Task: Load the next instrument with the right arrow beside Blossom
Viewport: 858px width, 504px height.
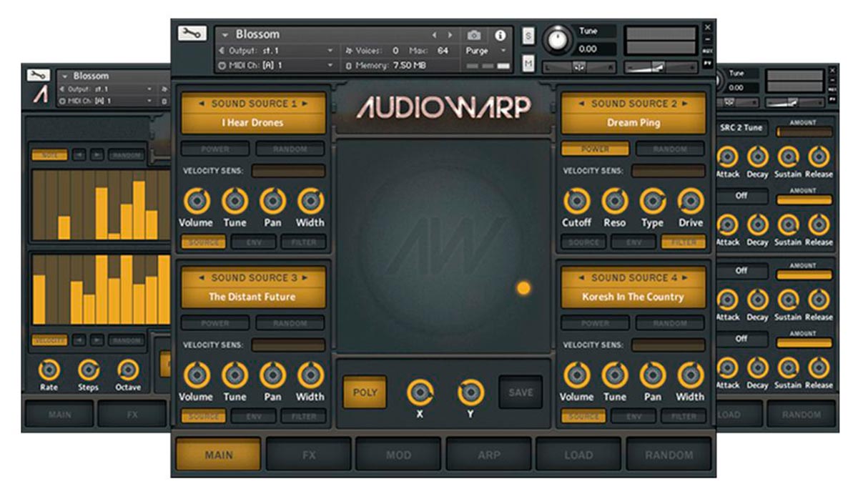Action: pos(450,34)
